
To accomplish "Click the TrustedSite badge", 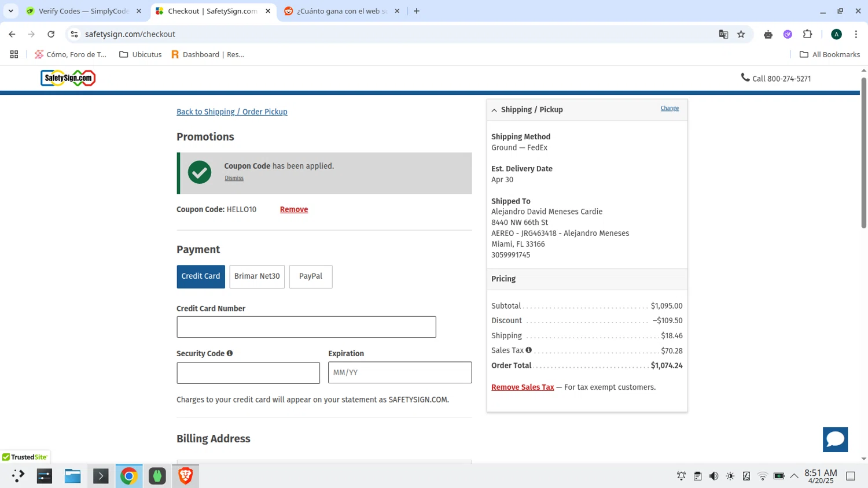I will point(25,457).
